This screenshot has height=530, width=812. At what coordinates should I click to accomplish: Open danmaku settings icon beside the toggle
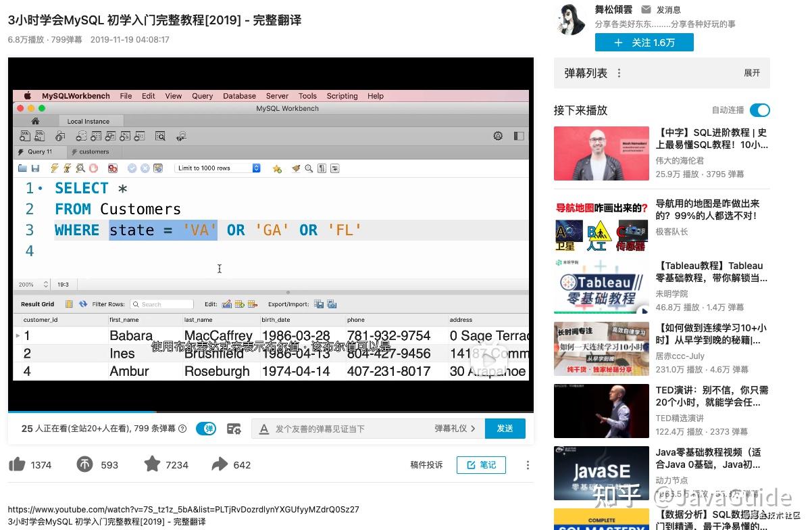coord(234,429)
